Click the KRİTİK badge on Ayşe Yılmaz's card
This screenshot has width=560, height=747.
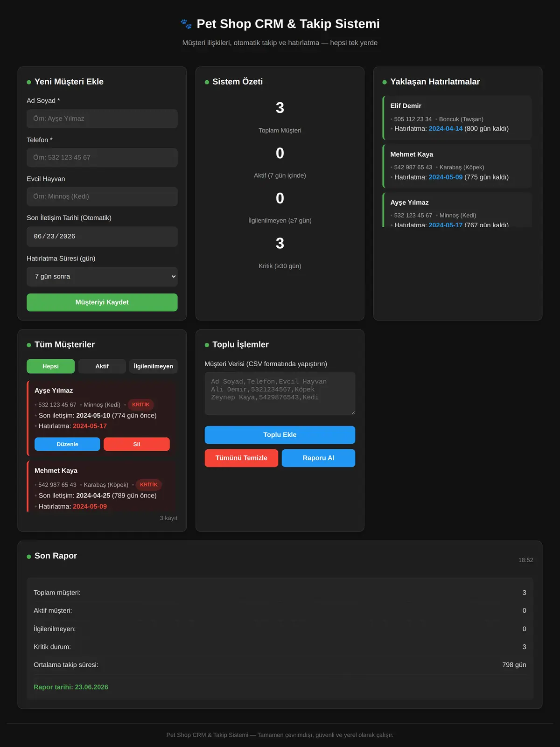(141, 405)
